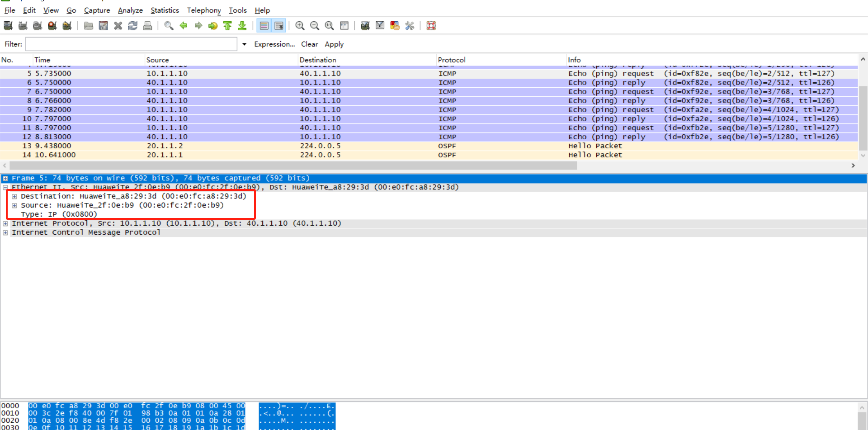Open the File menu

(x=9, y=10)
